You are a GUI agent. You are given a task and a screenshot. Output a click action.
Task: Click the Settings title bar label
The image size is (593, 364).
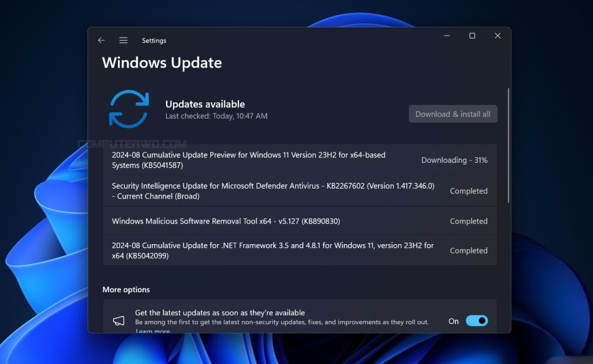tap(154, 41)
